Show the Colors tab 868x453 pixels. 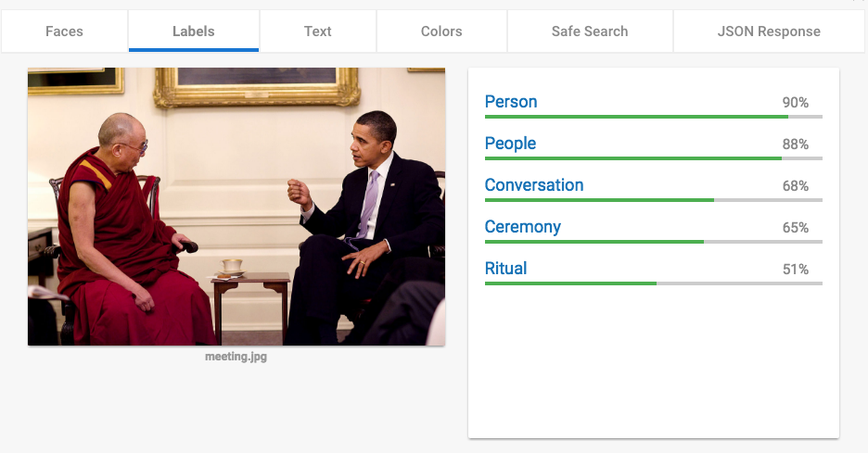click(441, 31)
